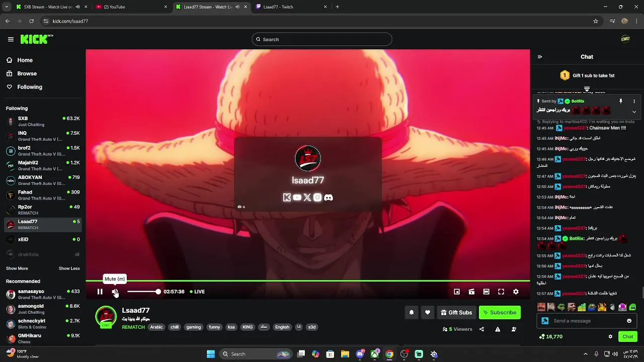Select the Arabic tag

point(156,327)
